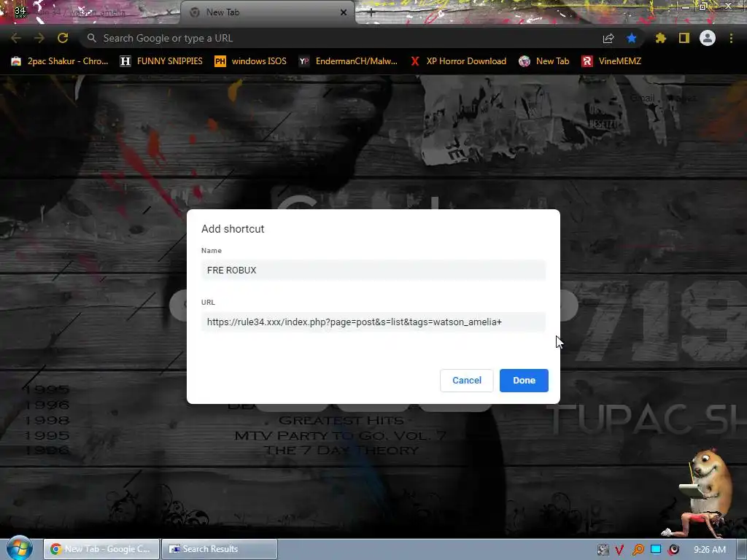Image resolution: width=747 pixels, height=560 pixels.
Task: Click the Name field containing FRE ROBUX
Action: [x=373, y=270]
